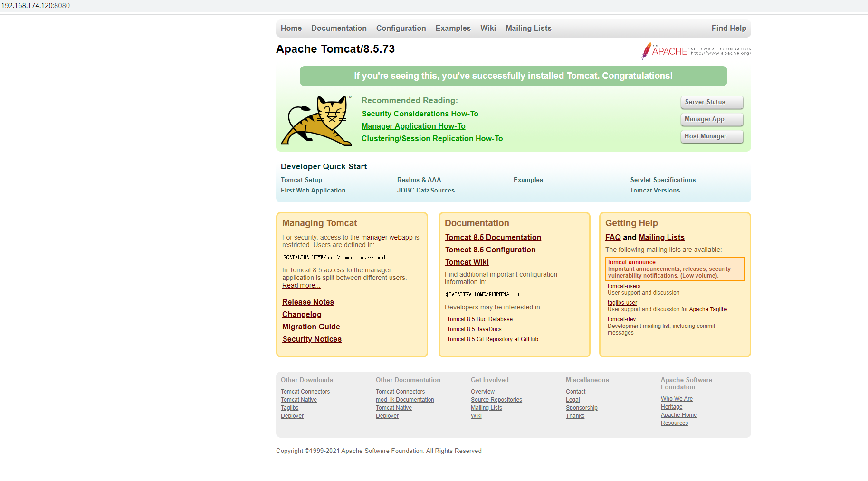Open First Web Application link
Screen dimensions: 868x481
(313, 191)
